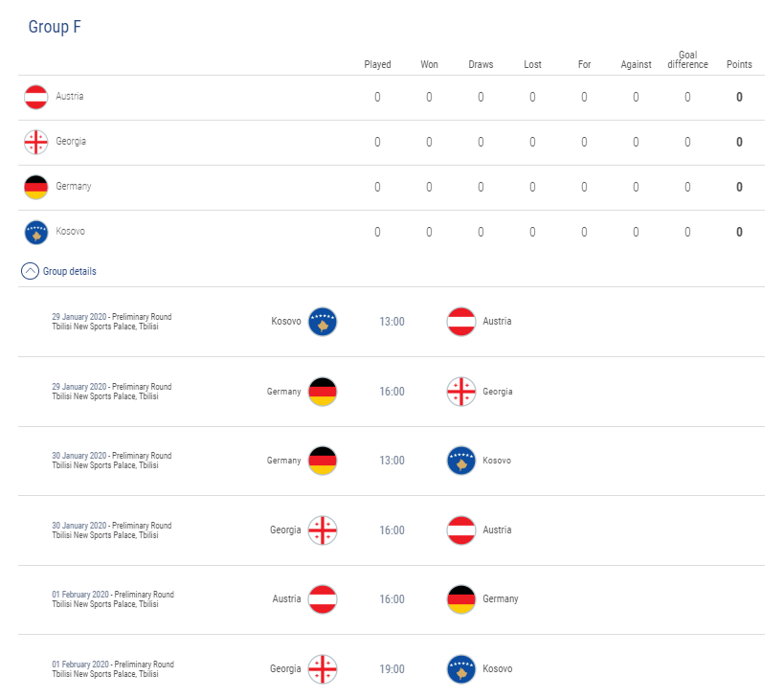
Task: Select Austria team name in standings
Action: (x=70, y=96)
